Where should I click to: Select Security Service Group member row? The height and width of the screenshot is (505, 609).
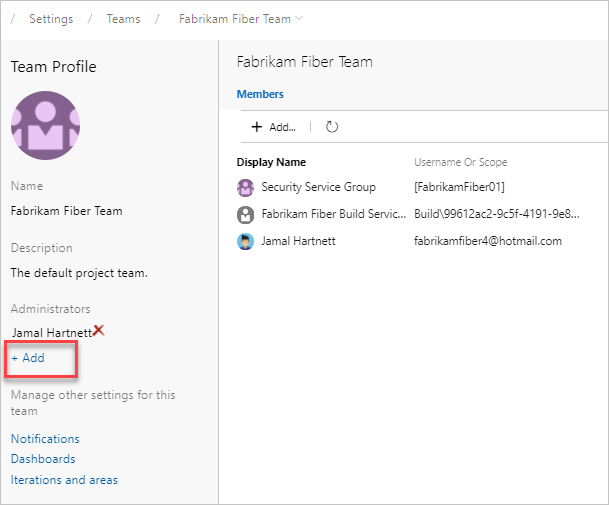(419, 187)
